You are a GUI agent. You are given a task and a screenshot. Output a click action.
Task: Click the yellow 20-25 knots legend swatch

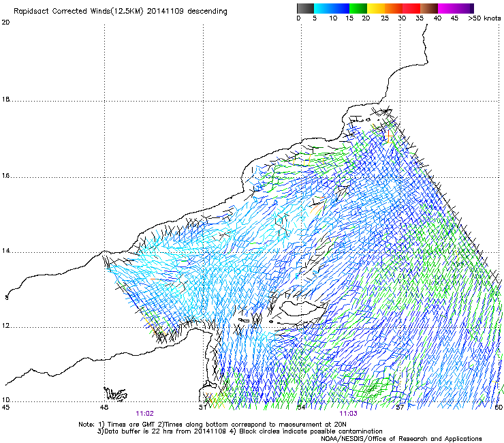coord(376,8)
